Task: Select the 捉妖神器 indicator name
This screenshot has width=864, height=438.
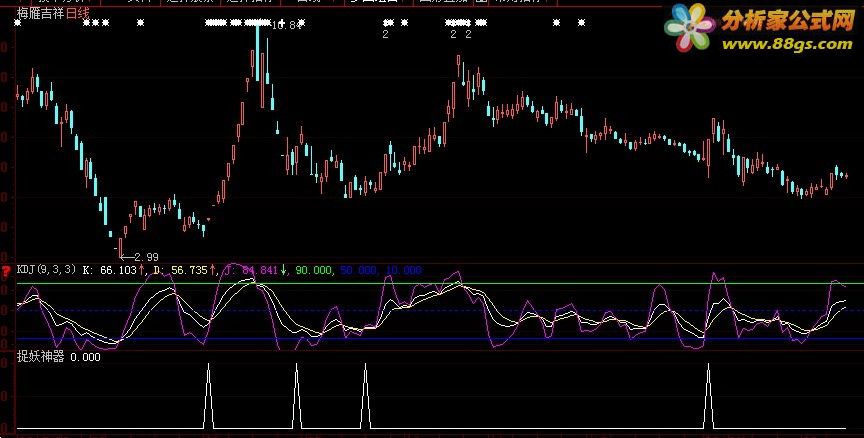Action: (x=40, y=357)
